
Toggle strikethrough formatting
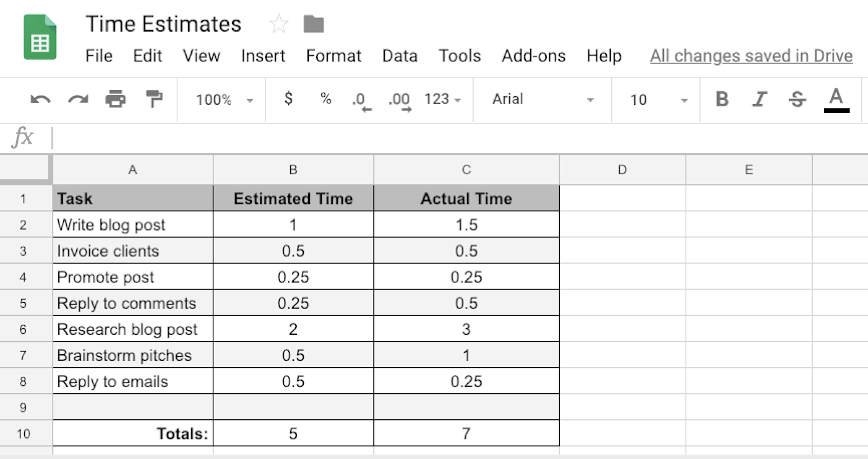[x=798, y=99]
